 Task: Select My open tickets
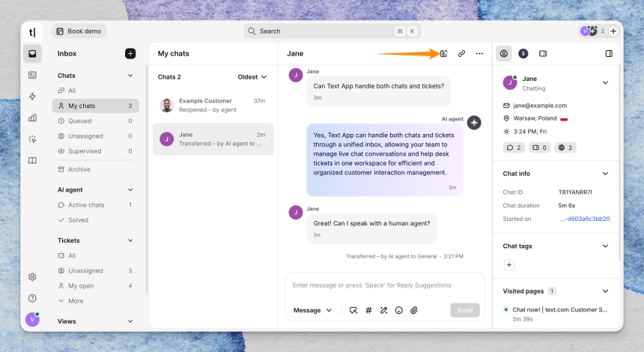[95, 286]
